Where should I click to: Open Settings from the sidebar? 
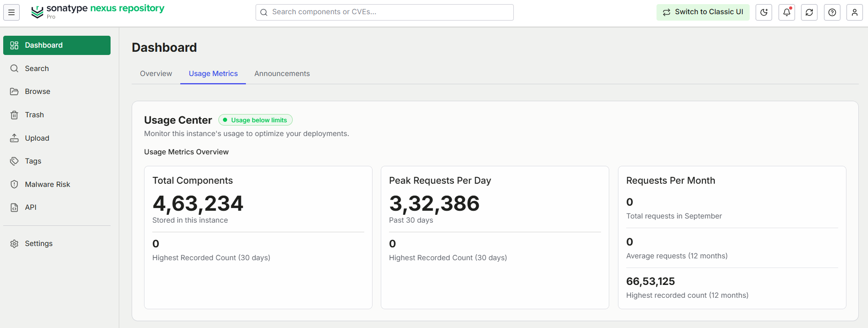[57, 244]
